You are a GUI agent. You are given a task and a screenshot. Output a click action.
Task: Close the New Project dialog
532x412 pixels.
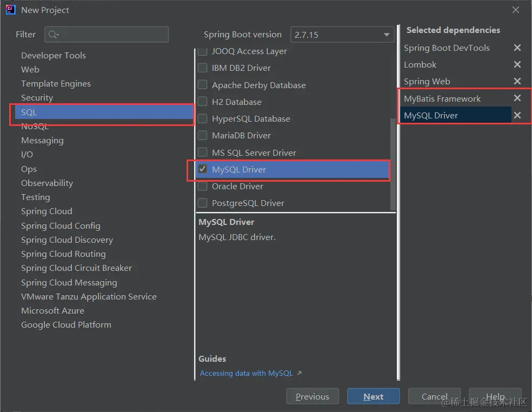click(x=516, y=10)
